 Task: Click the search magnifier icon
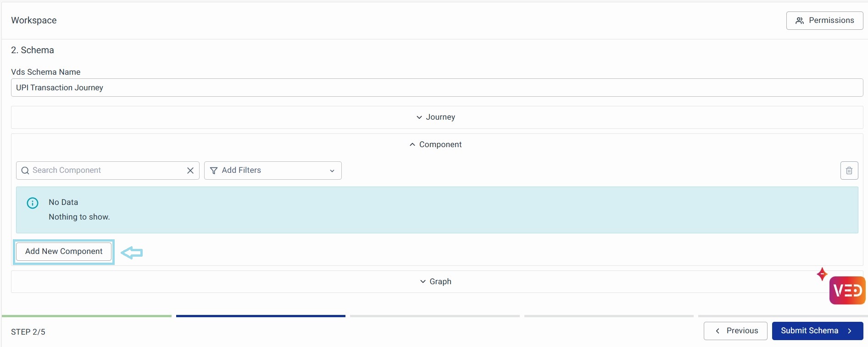25,171
